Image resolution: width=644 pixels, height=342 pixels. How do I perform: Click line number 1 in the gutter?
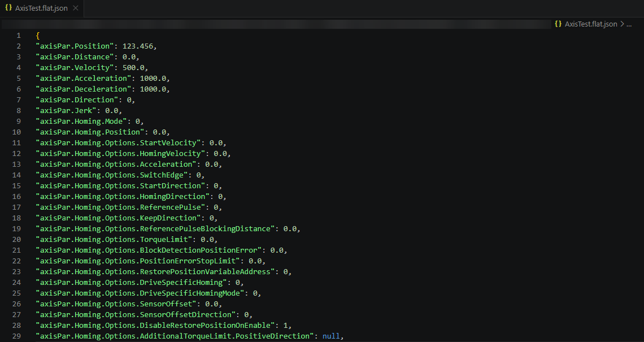pos(19,36)
